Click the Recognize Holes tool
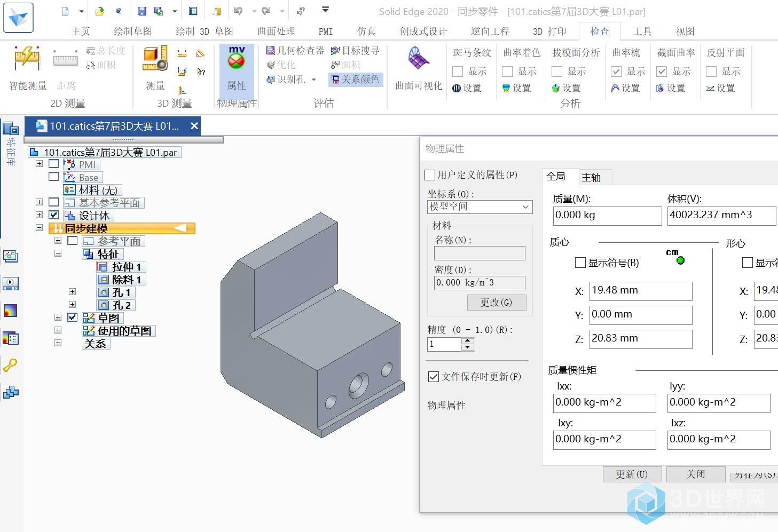This screenshot has width=778, height=532. coord(286,80)
